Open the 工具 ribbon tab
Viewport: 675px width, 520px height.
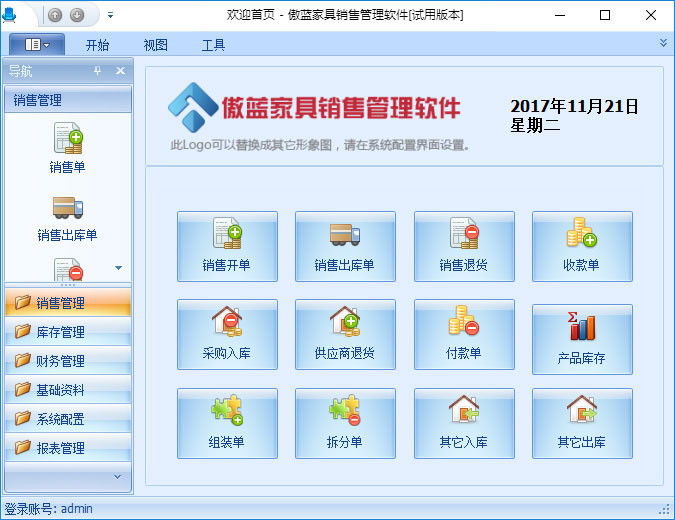tap(213, 45)
